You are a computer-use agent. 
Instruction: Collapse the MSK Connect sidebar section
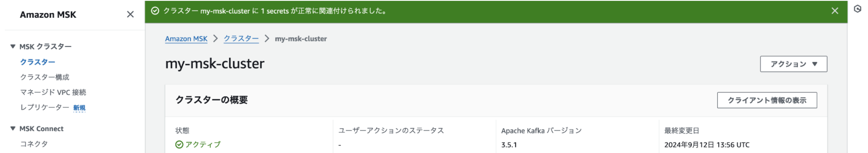[13, 128]
